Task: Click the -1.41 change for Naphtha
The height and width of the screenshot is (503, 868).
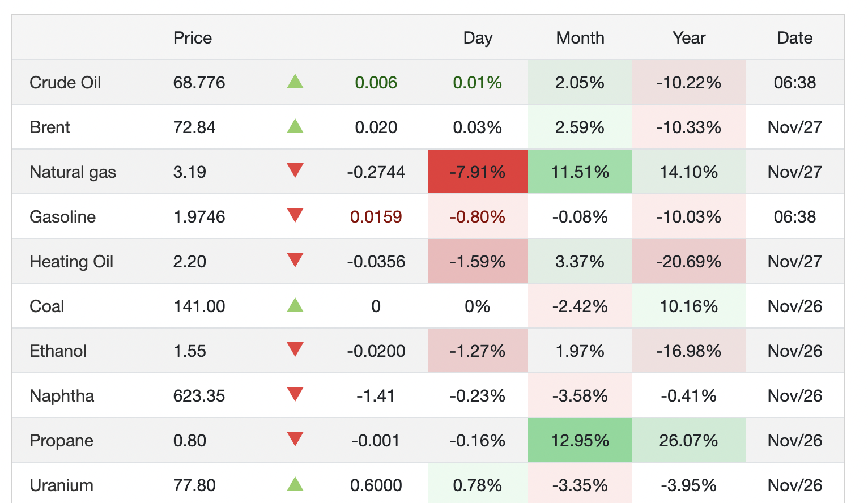Action: click(x=376, y=396)
